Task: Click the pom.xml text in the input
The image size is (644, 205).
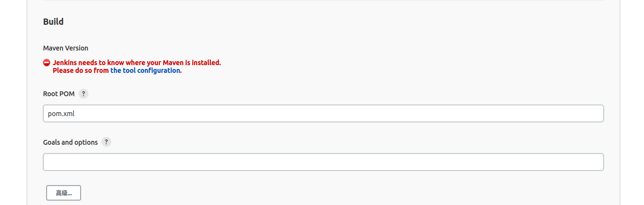Action: tap(61, 114)
